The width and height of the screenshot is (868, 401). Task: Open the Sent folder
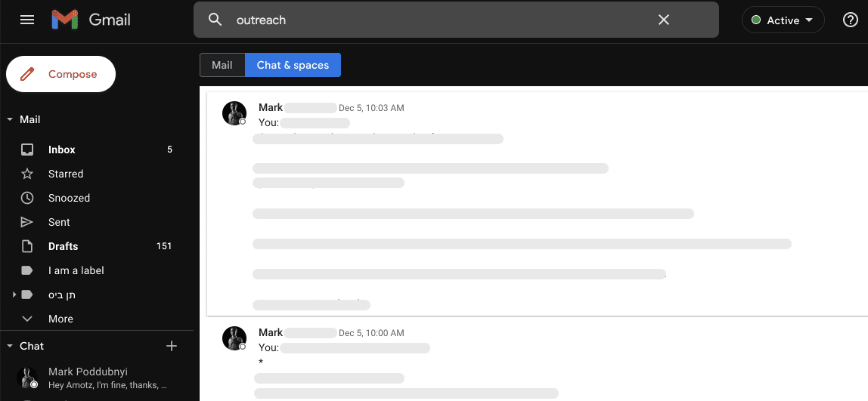[x=59, y=222]
